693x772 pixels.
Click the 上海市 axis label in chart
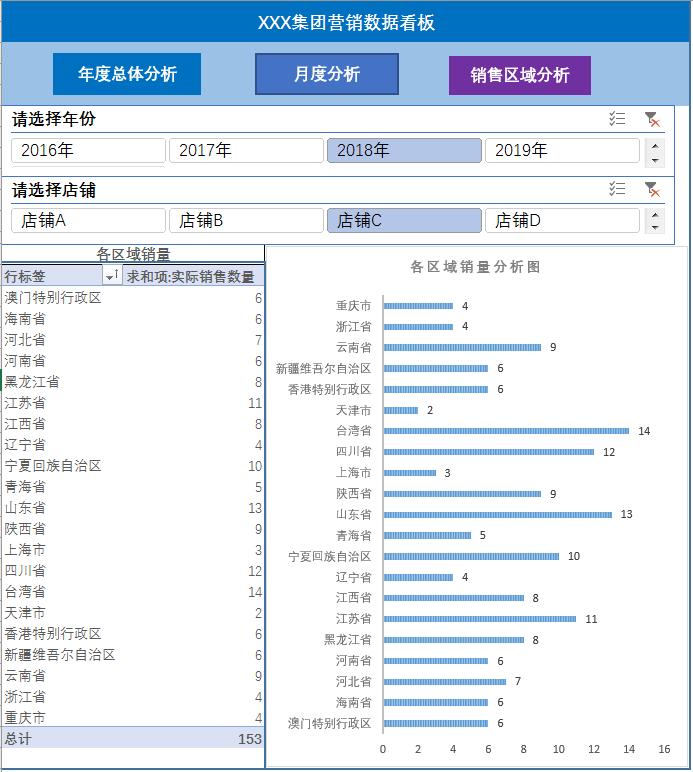(x=353, y=473)
